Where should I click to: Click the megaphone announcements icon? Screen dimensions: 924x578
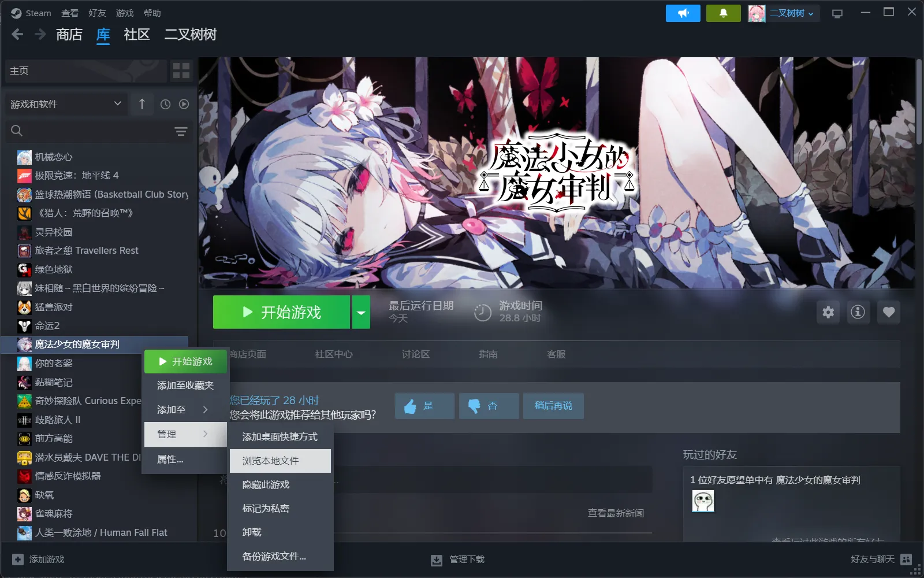(x=683, y=13)
